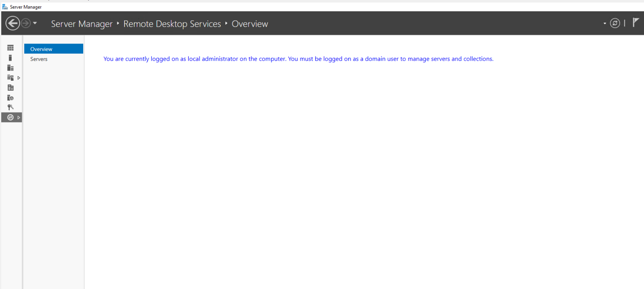The height and width of the screenshot is (289, 644).
Task: Open the Server Manager Dashboard icon
Action: [10, 47]
